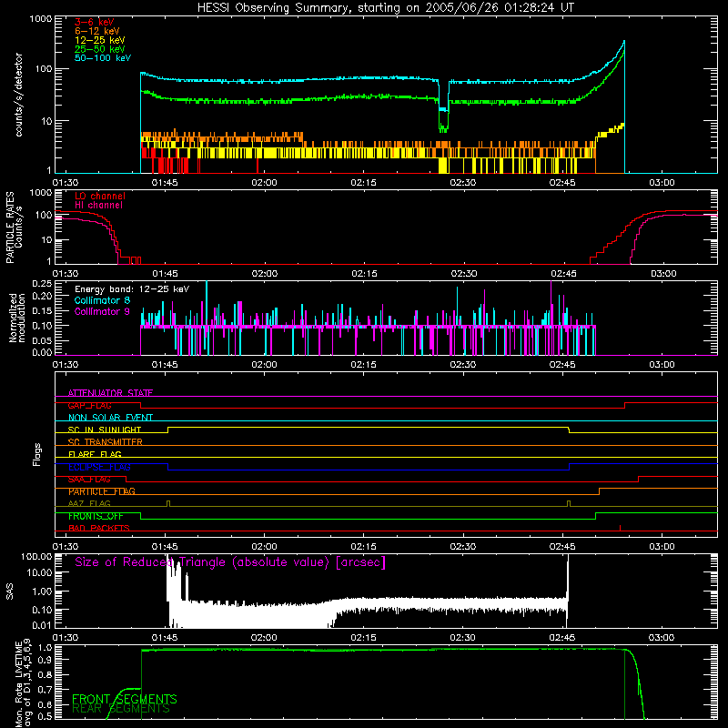Select the 3-6 keV legend entry
This screenshot has width=728, height=728.
[x=94, y=22]
